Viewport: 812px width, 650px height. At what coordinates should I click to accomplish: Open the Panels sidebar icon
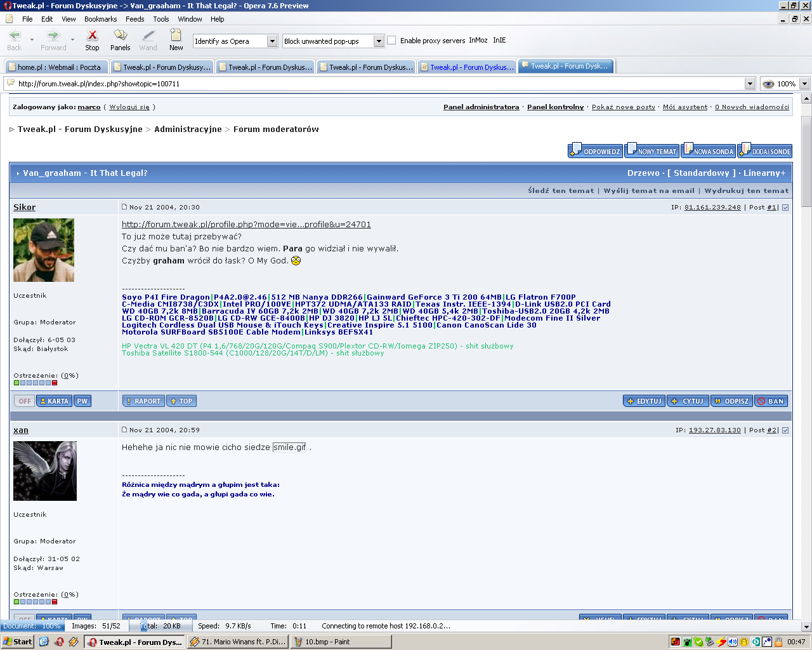tap(120, 35)
